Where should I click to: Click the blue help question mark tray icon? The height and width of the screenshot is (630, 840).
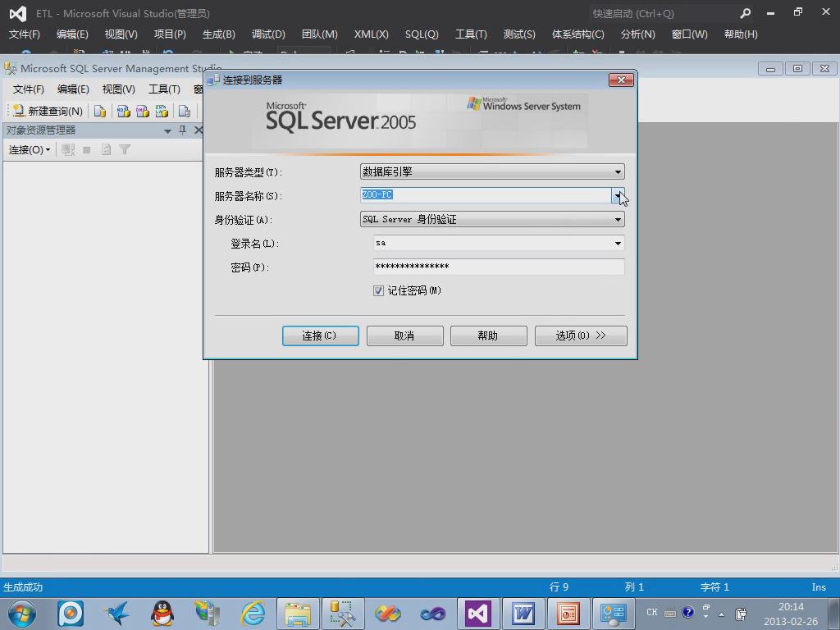point(688,612)
